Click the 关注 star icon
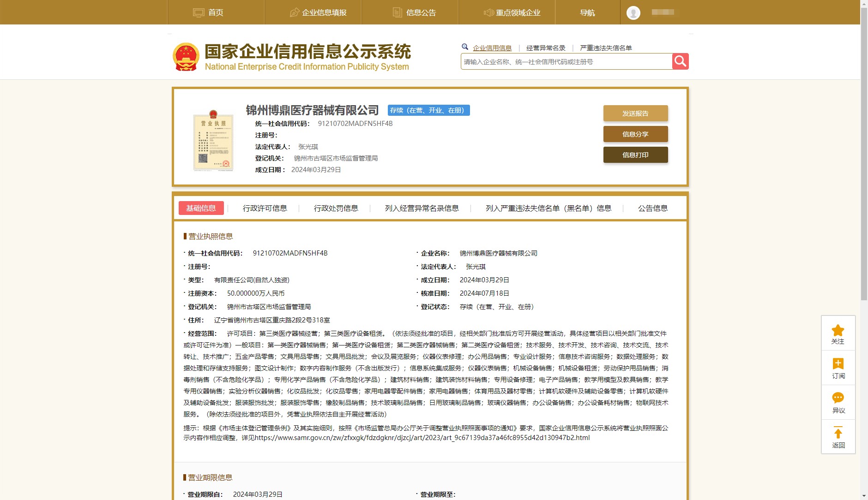 click(838, 330)
